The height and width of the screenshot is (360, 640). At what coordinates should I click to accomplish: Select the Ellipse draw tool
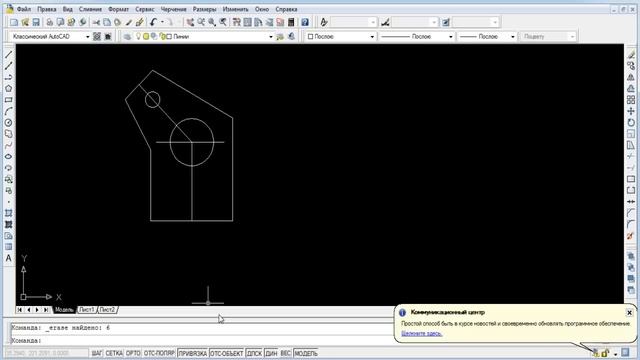point(8,157)
